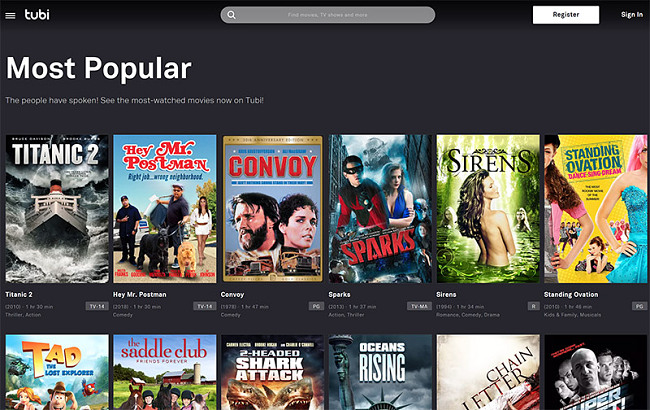The width and height of the screenshot is (650, 410).
Task: Open the Chain Letter poster
Action: coord(488,372)
